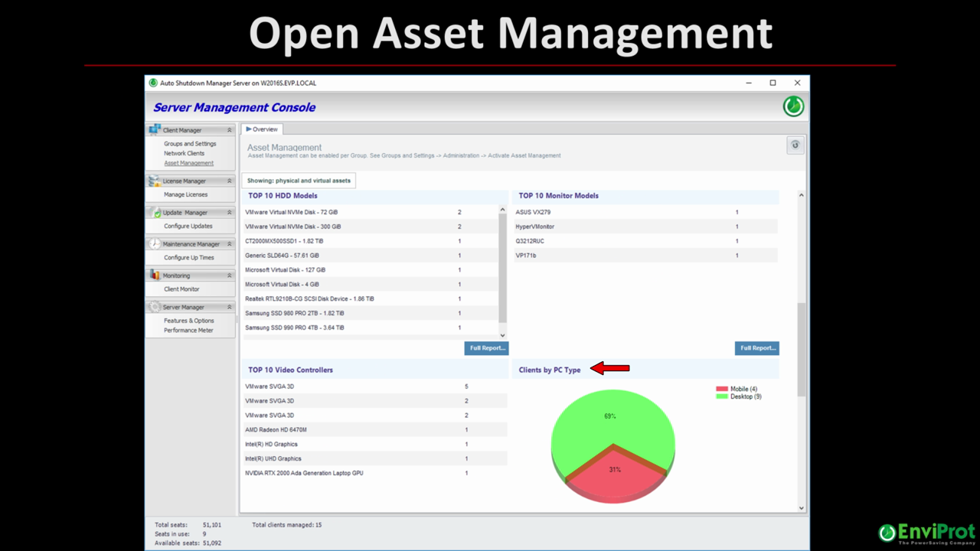Click the Server Manager gear icon

(x=155, y=307)
